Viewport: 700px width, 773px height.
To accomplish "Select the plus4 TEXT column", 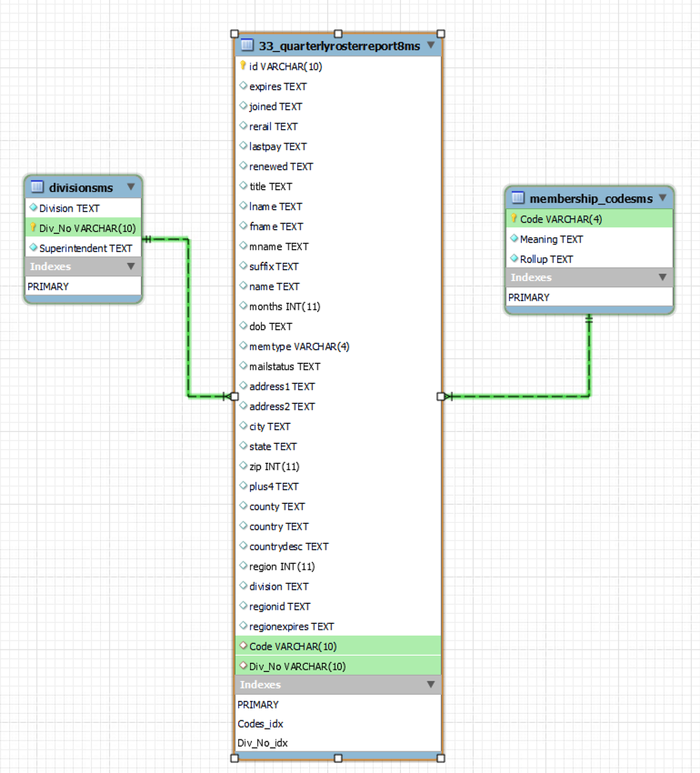I will (x=339, y=487).
